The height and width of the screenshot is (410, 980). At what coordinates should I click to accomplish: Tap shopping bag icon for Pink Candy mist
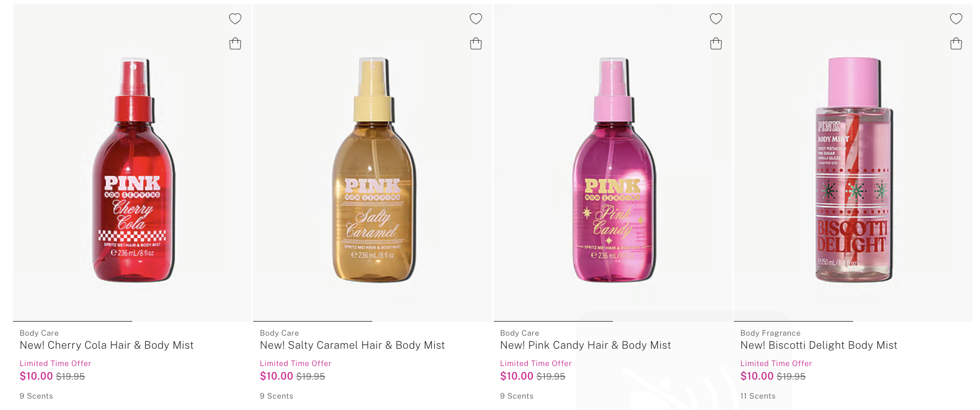(x=716, y=43)
